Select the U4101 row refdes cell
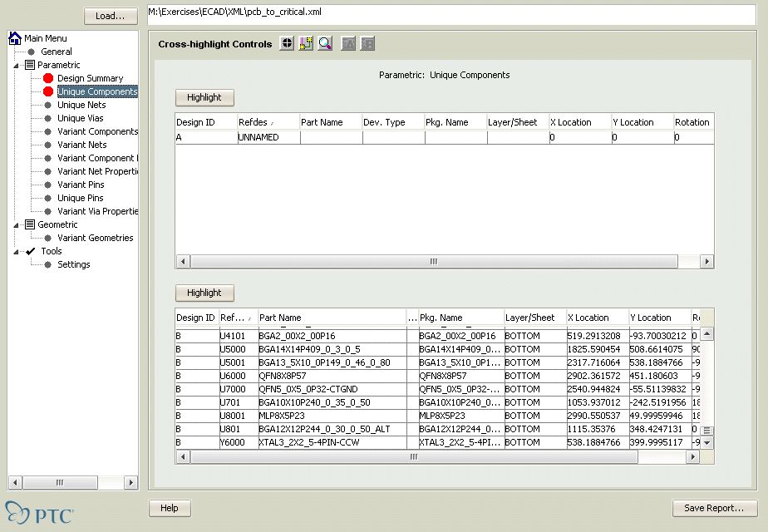The image size is (768, 532). (239, 336)
